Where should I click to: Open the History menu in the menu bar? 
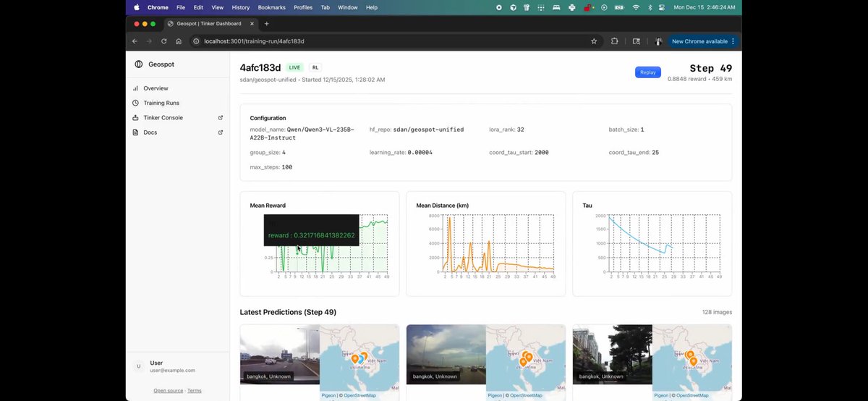(x=240, y=7)
